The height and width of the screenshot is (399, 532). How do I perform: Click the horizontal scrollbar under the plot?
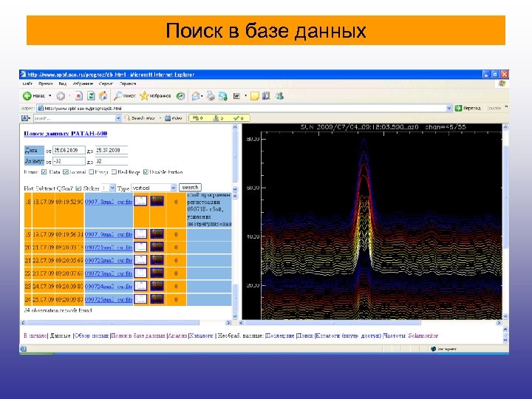[370, 323]
